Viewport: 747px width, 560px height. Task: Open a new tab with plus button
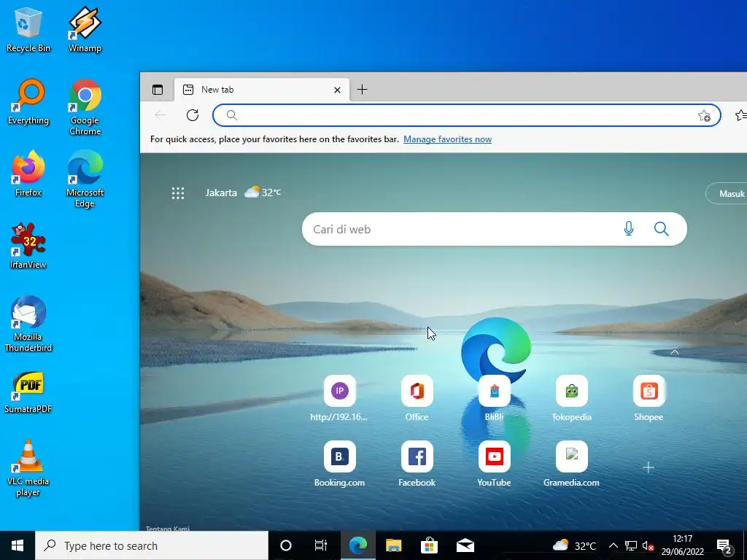coord(362,90)
